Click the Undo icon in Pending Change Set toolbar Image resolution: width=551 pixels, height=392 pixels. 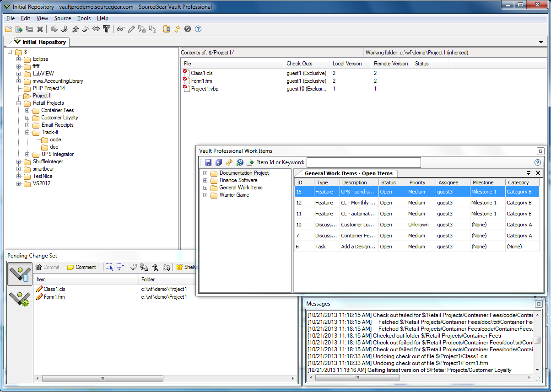pos(133,267)
